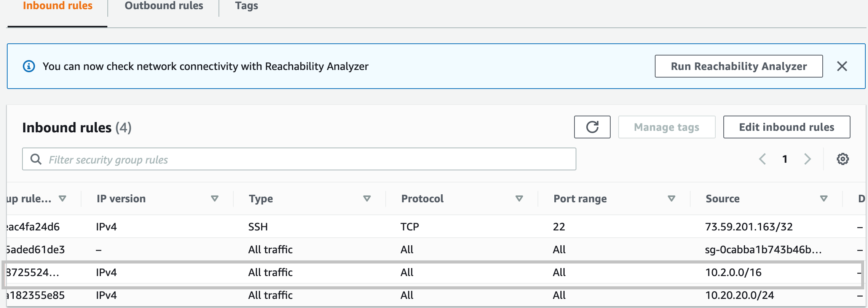Switch to the Outbound rules tab
868x308 pixels.
tap(164, 6)
